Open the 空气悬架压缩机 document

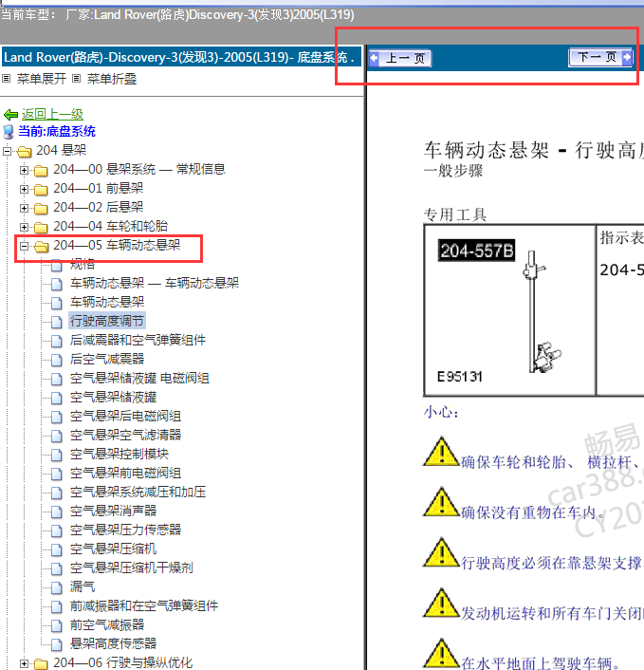point(113,549)
